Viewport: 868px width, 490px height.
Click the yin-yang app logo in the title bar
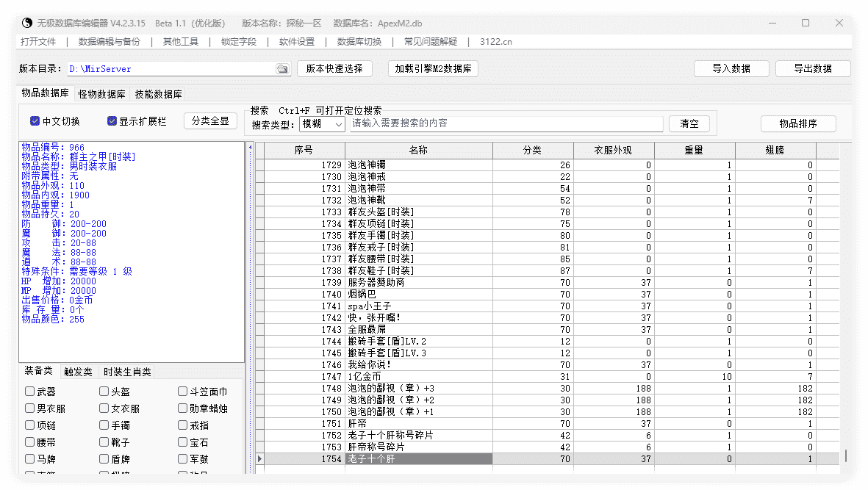pos(27,24)
